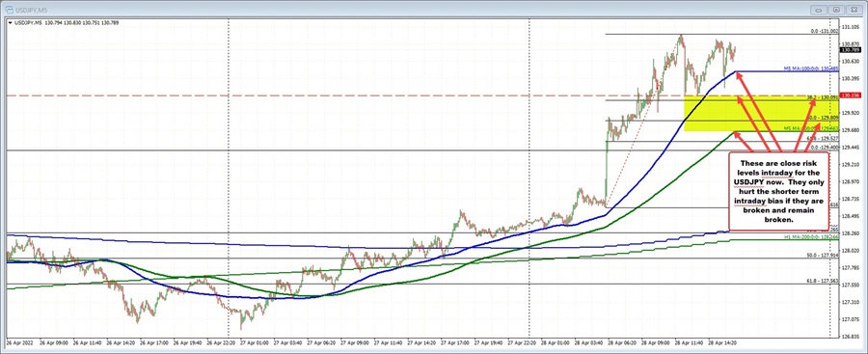Click the 26 Apr 19:40 time label

click(x=188, y=343)
